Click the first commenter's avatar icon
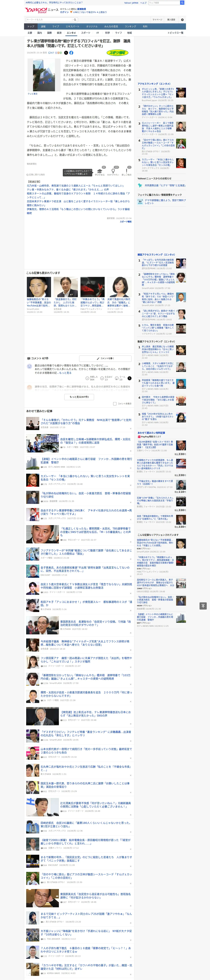 pos(29,366)
